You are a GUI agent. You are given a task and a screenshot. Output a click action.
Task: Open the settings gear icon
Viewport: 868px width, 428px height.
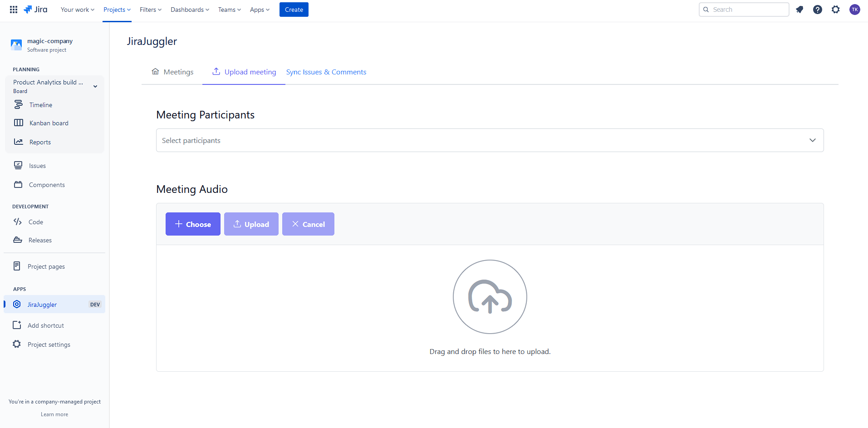click(x=836, y=10)
